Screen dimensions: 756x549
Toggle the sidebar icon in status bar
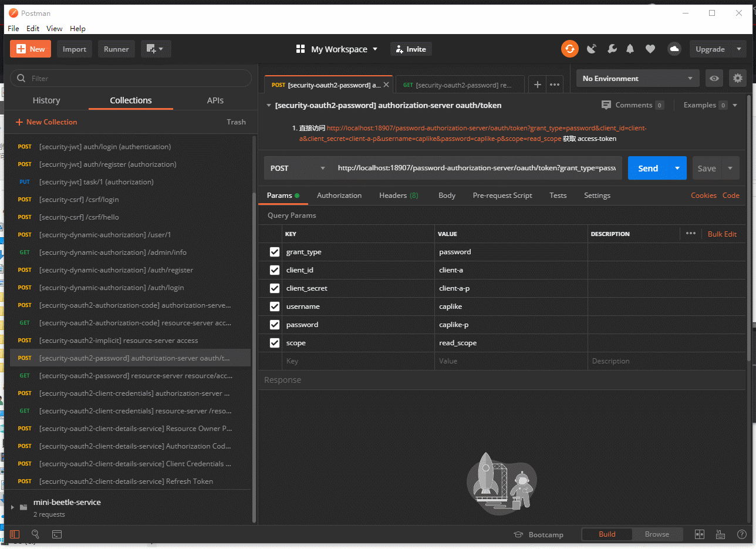click(15, 534)
